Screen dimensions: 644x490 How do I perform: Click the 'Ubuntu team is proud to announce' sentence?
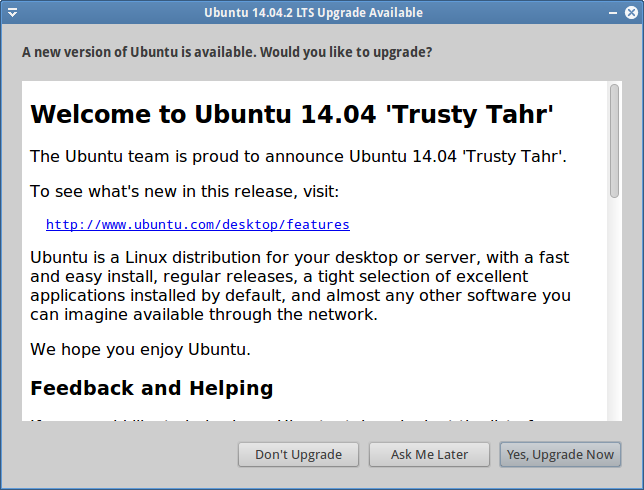pos(298,156)
